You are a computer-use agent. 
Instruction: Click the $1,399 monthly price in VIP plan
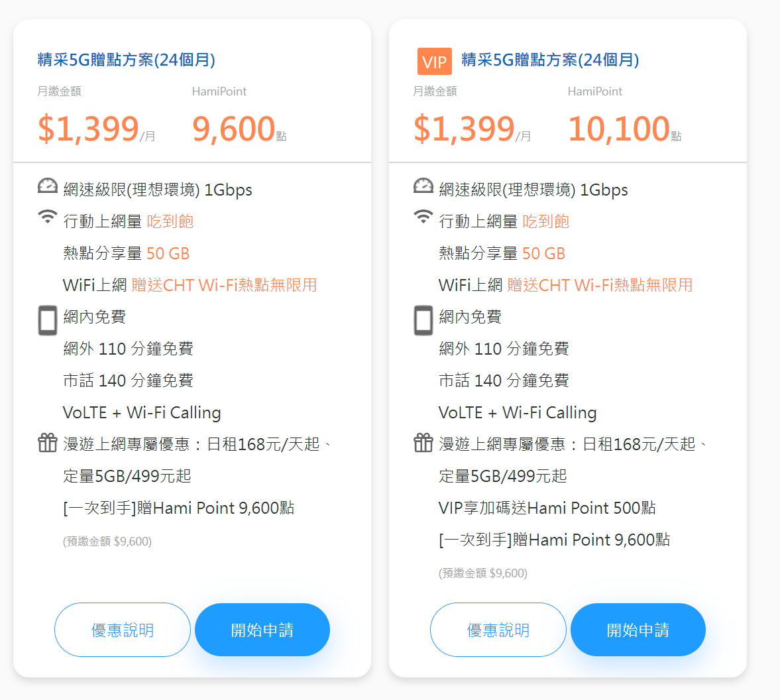coord(464,129)
